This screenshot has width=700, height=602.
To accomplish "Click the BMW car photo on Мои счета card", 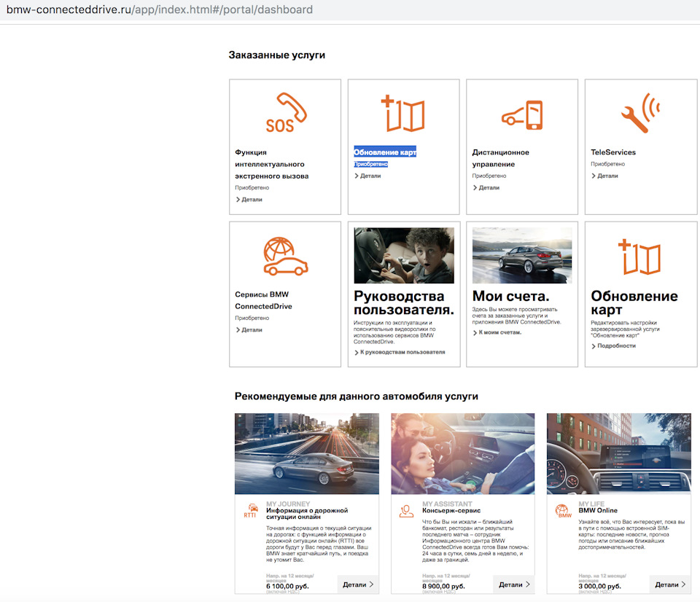I will 522,254.
